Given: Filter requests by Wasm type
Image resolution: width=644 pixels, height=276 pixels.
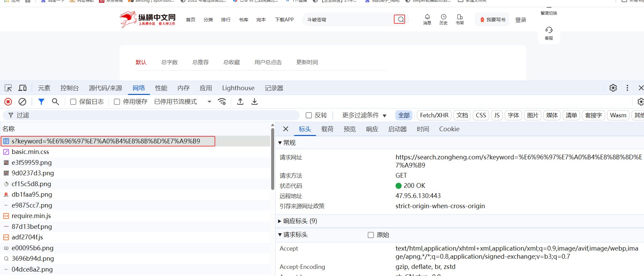Looking at the screenshot, I should pos(618,115).
